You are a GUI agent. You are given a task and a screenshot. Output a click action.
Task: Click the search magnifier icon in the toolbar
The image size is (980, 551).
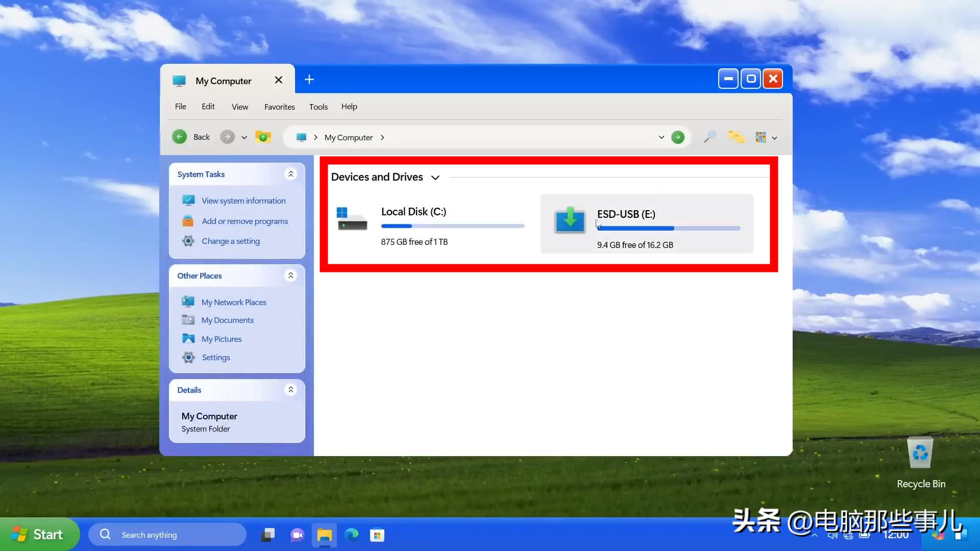[709, 137]
